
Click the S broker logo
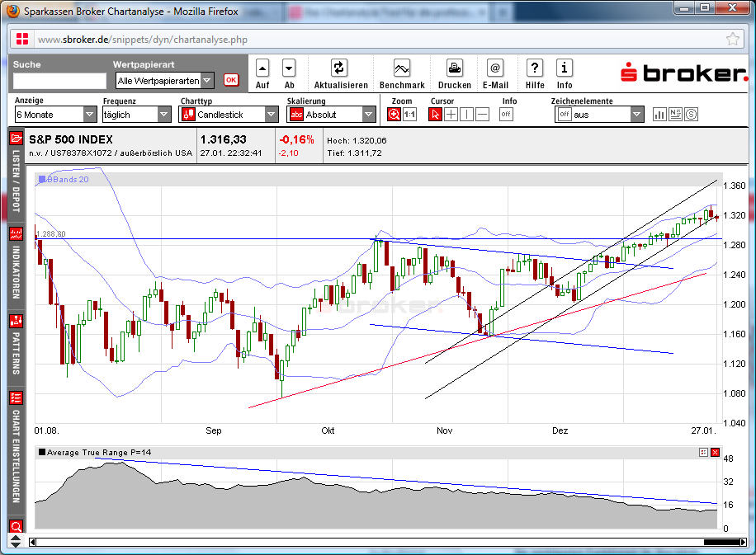click(x=683, y=73)
